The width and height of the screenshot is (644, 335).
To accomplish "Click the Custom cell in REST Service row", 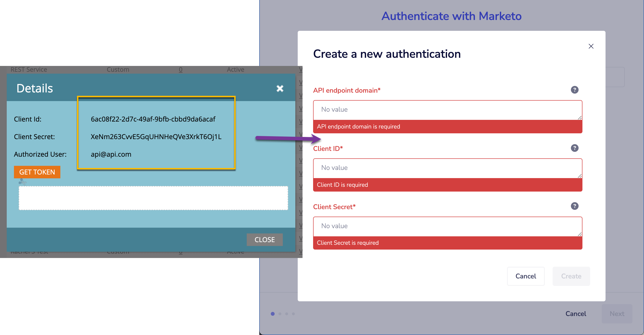I will [x=118, y=70].
